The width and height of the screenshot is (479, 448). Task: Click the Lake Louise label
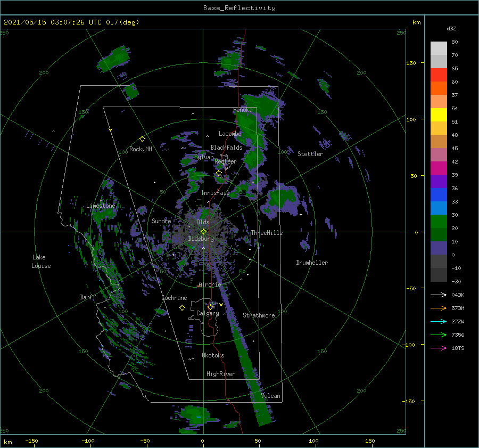(41, 262)
